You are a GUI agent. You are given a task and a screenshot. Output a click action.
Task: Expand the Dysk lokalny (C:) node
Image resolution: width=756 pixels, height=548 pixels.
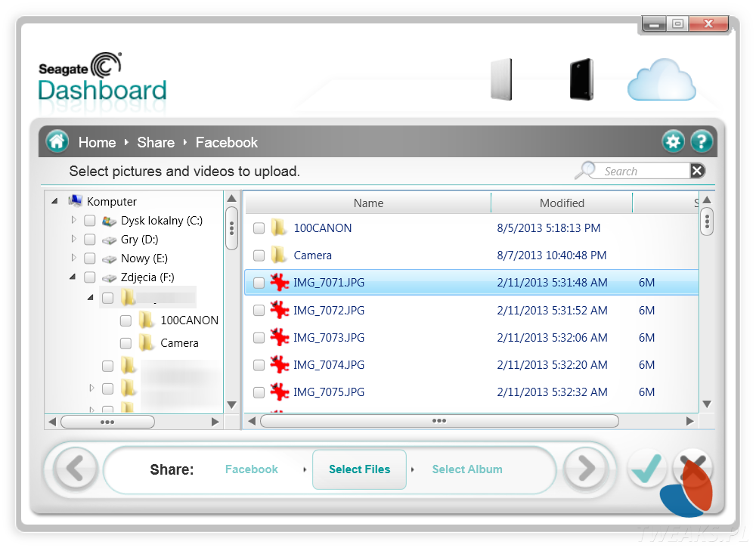tap(73, 220)
